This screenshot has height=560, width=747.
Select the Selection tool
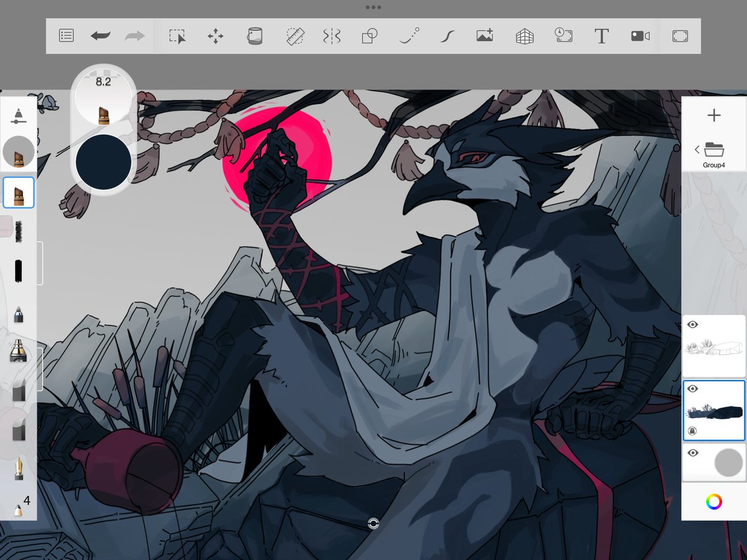(177, 36)
